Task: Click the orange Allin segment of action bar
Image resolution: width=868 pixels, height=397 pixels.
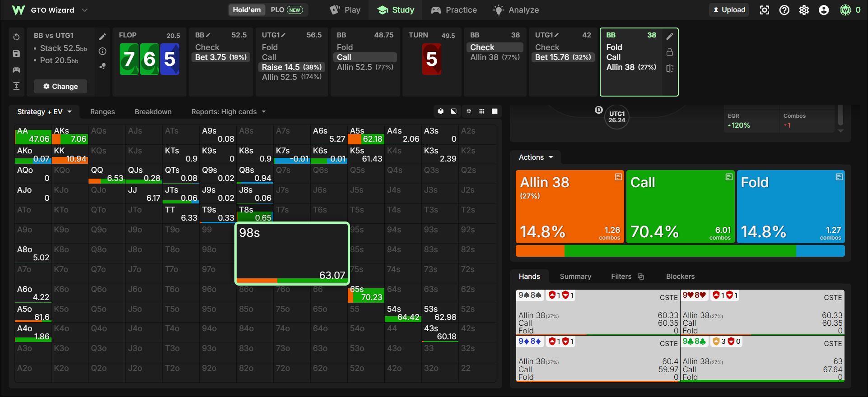Action: 540,251
